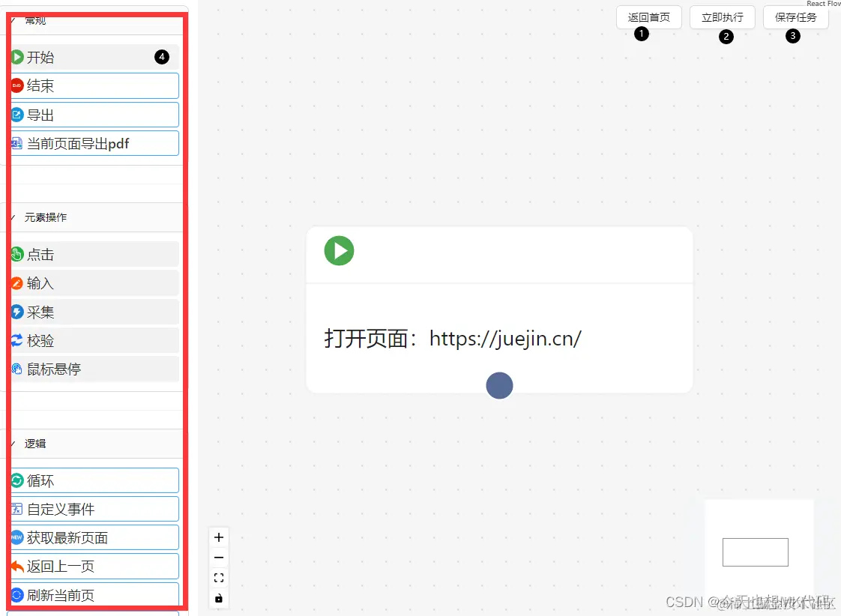This screenshot has height=616, width=841.
Task: Collapse the 逻辑 section
Action: tap(11, 443)
